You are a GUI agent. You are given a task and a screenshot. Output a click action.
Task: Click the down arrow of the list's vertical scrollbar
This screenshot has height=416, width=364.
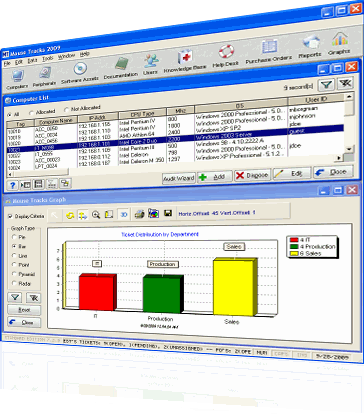pos(349,149)
